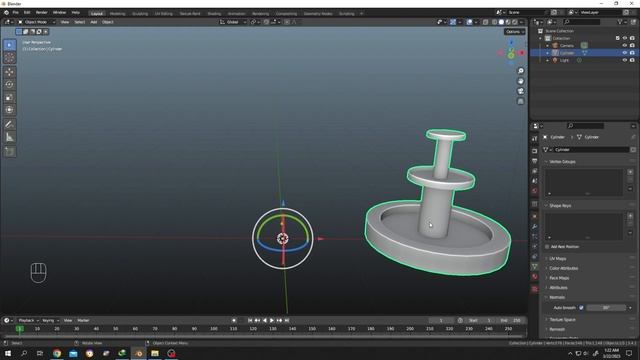
Task: Open the View Layer properties tab
Action: [x=534, y=171]
